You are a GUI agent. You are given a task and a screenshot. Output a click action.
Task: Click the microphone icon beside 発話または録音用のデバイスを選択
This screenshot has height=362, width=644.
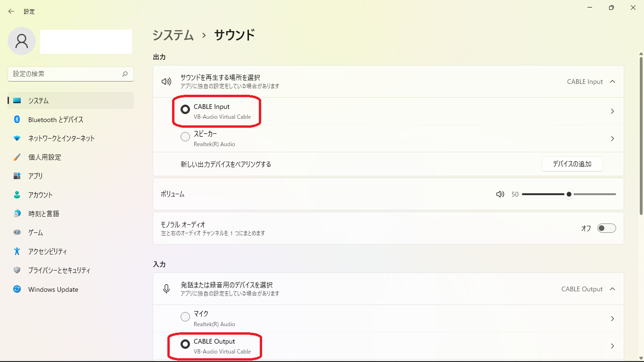pos(166,288)
